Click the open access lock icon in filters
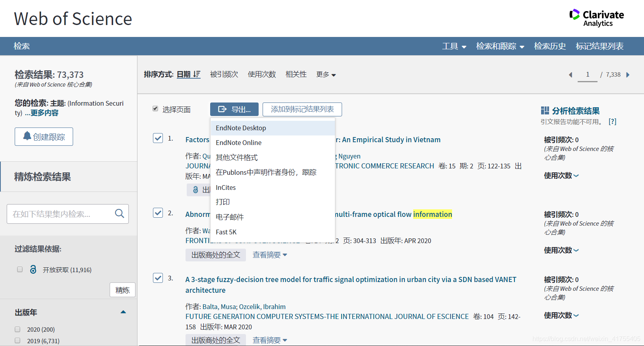Viewport: 644px width, 346px height. 33,270
